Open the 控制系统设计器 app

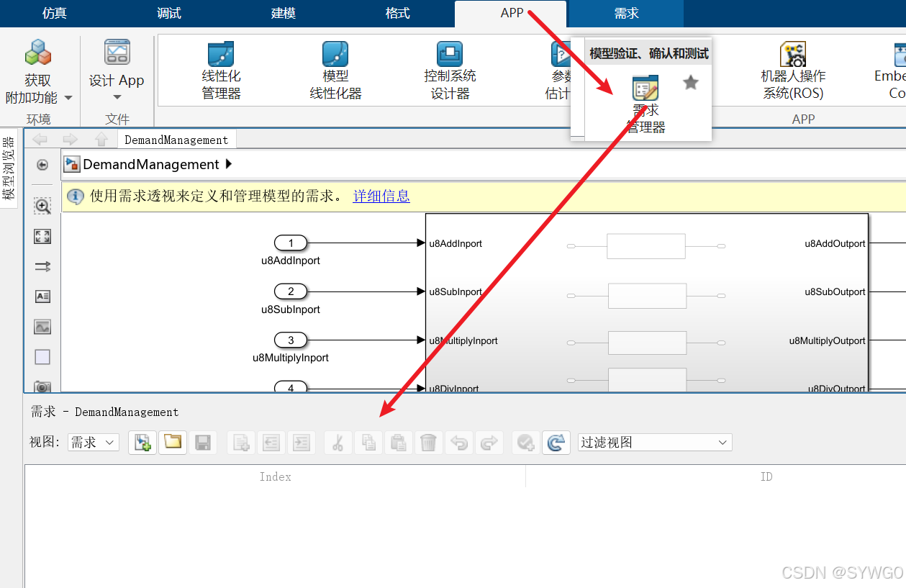pyautogui.click(x=450, y=71)
